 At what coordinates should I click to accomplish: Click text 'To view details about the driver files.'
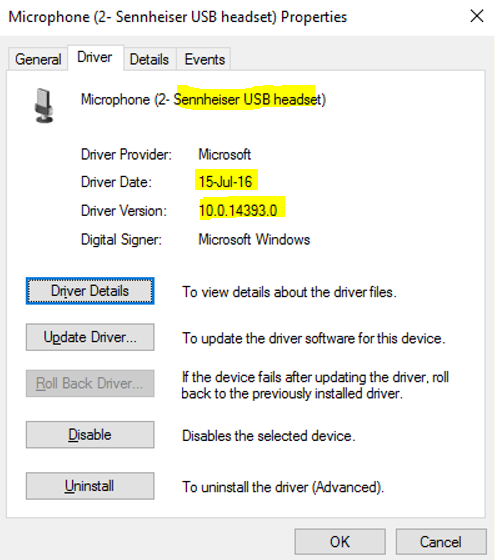(289, 292)
